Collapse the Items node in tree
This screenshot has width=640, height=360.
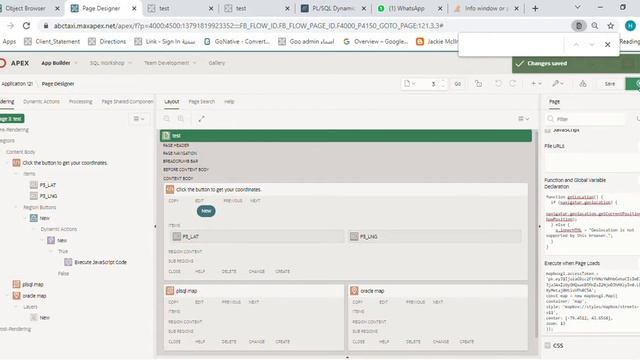(x=16, y=174)
